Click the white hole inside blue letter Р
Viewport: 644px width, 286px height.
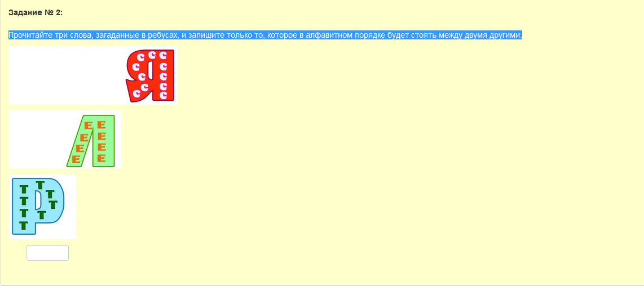pyautogui.click(x=38, y=199)
